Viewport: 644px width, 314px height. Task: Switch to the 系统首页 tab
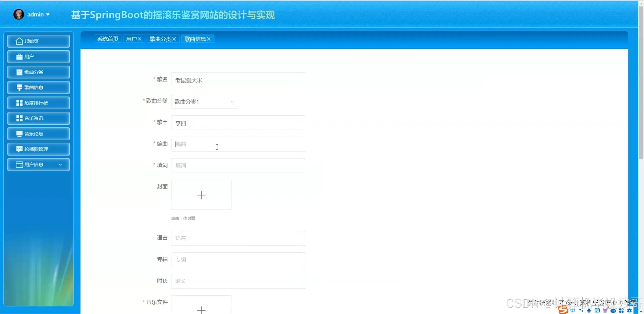click(107, 38)
